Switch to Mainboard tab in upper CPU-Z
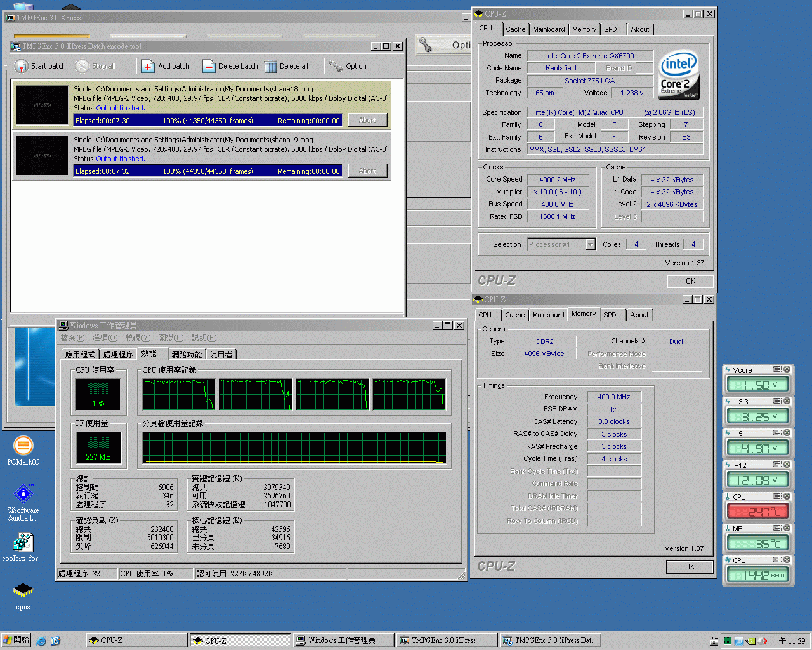The height and width of the screenshot is (650, 812). (x=549, y=29)
